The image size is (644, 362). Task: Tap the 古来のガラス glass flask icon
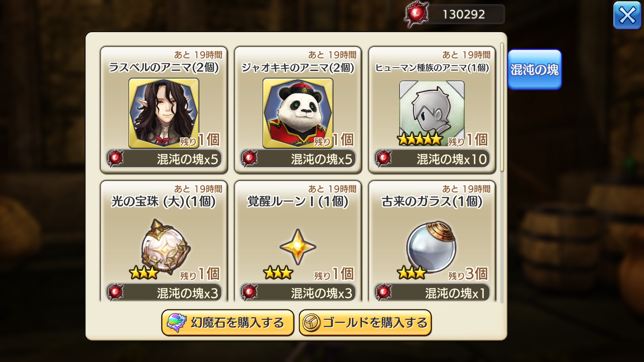pos(431,246)
